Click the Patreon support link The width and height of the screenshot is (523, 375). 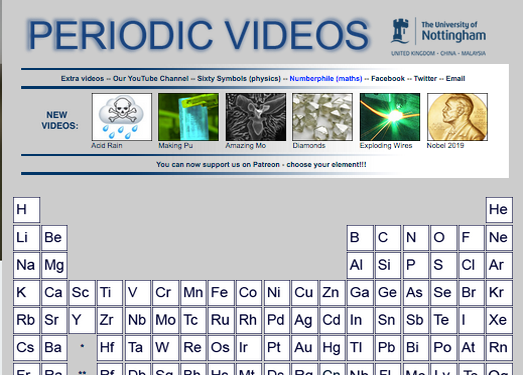pos(261,164)
